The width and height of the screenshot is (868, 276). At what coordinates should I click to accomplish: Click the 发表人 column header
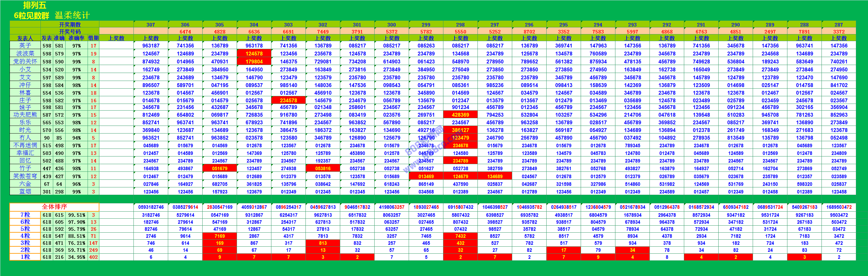pos(25,38)
